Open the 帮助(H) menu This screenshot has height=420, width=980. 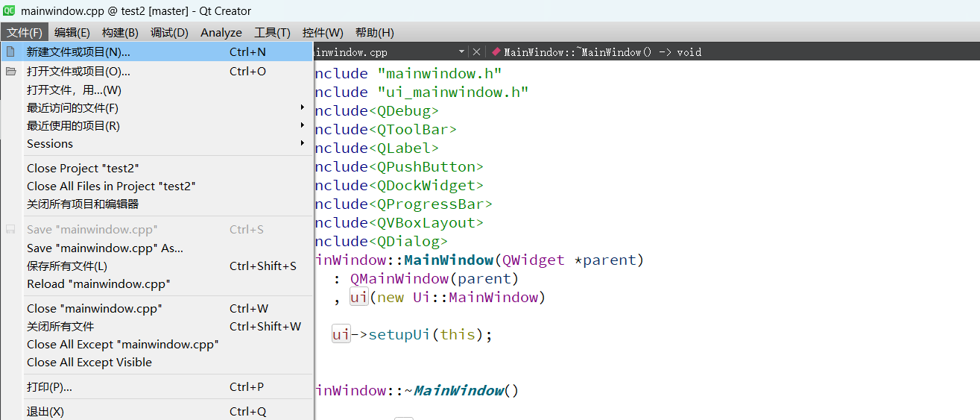[375, 32]
